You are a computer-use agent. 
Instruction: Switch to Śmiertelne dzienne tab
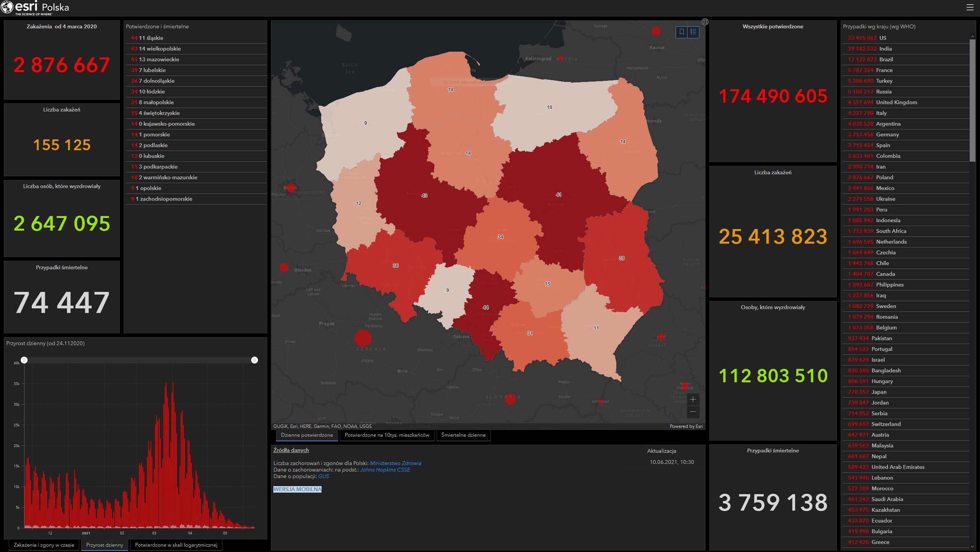click(x=463, y=435)
